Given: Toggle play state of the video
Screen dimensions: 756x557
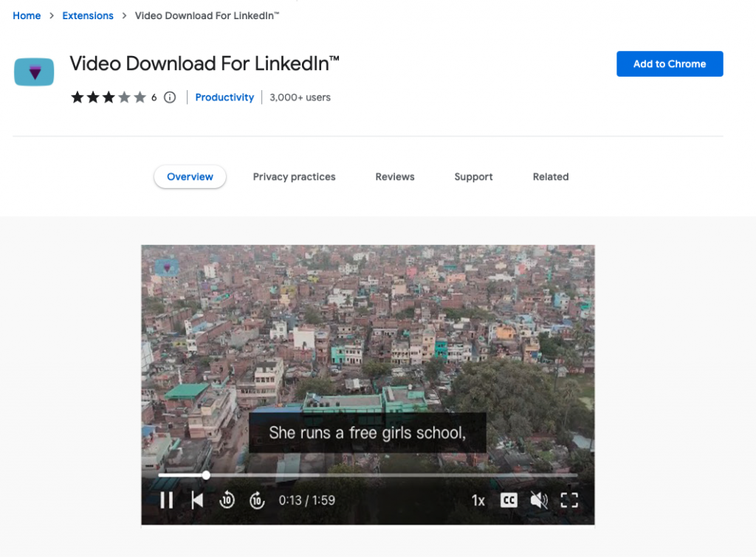Looking at the screenshot, I should coord(167,500).
